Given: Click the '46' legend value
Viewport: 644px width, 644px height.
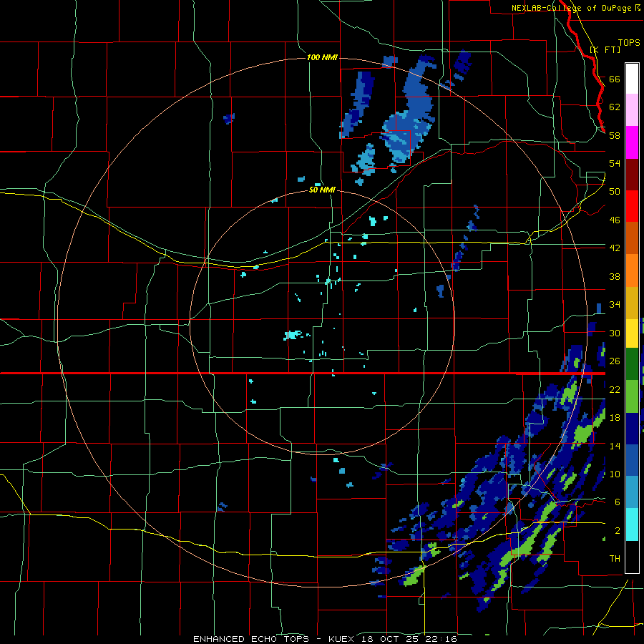Looking at the screenshot, I should click(615, 220).
